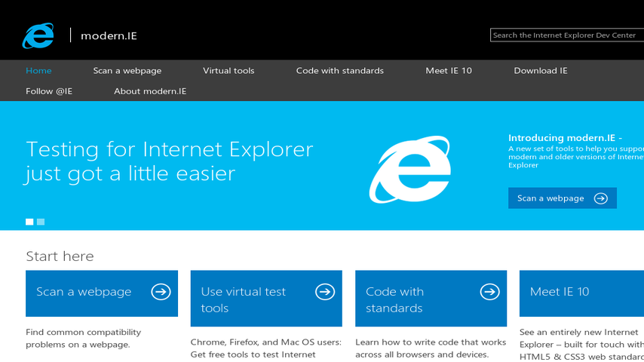Click the modern.IE site title
Screen dimensions: 644x362
coord(109,35)
